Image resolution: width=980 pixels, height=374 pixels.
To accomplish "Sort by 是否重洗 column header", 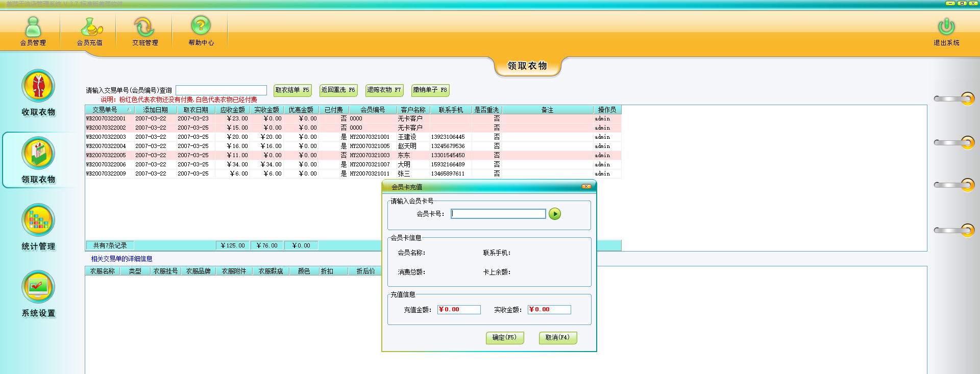I will tap(487, 110).
